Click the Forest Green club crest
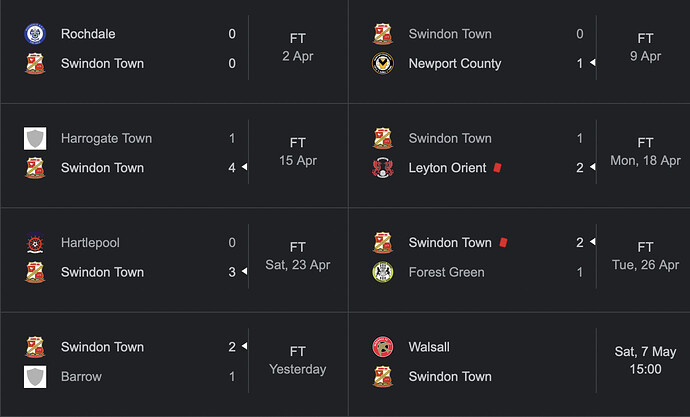This screenshot has height=417, width=690. (x=382, y=272)
